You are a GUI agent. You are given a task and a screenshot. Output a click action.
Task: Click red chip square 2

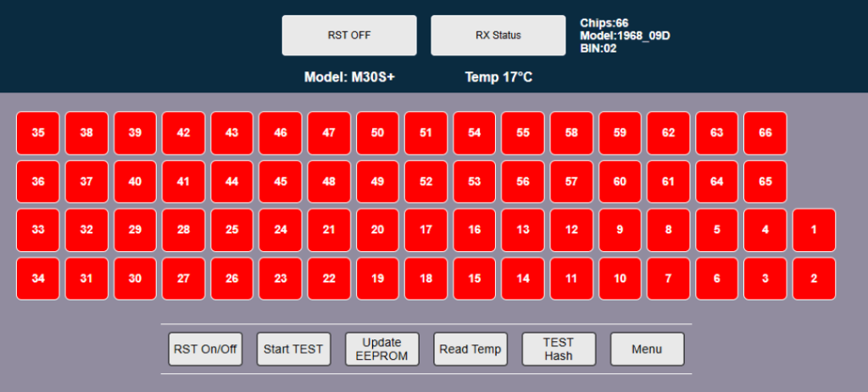click(x=814, y=278)
